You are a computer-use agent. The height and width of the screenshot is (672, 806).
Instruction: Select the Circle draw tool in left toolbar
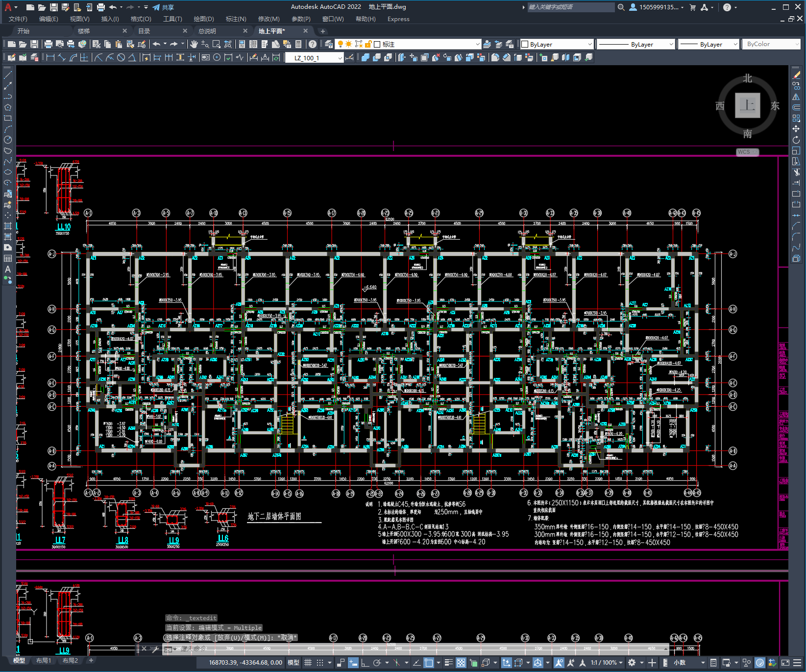click(8, 140)
